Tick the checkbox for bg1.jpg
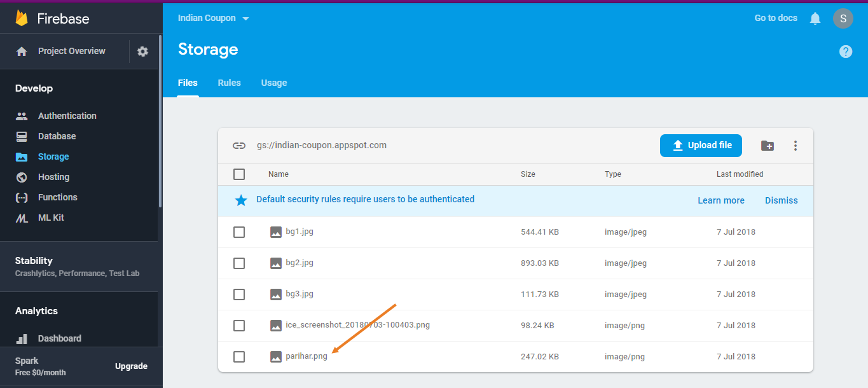The height and width of the screenshot is (388, 868). [239, 232]
